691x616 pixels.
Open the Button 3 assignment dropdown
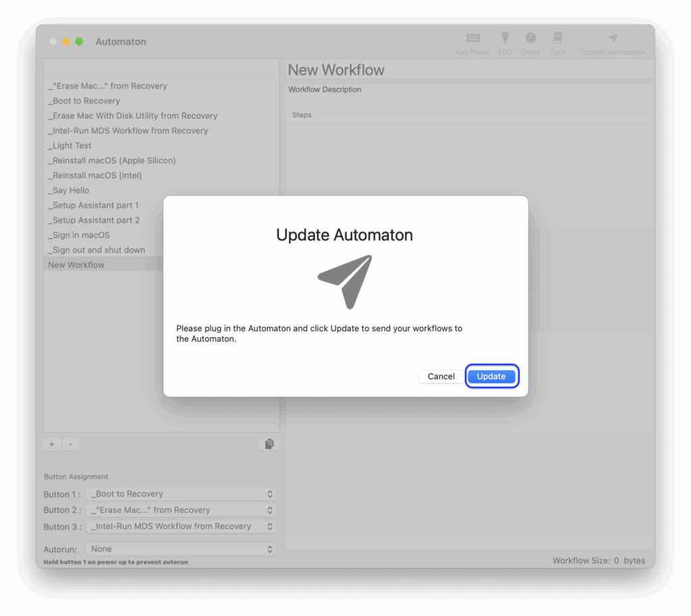tap(181, 526)
